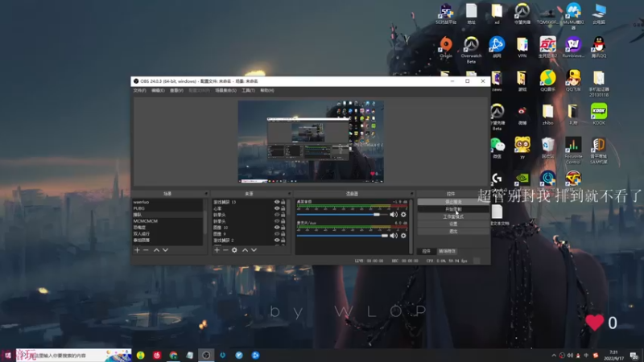The image size is (644, 362).
Task: Open the 文件(F) menu
Action: coord(139,90)
